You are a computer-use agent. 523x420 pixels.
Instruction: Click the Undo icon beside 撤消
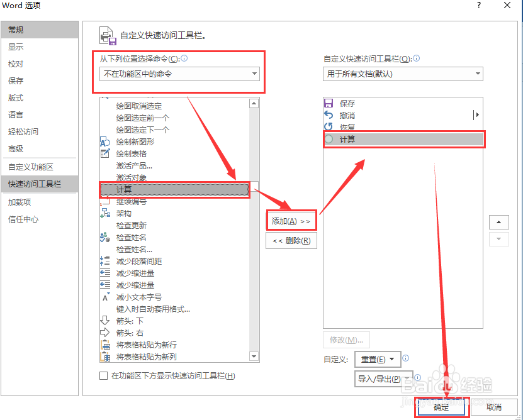coord(329,115)
